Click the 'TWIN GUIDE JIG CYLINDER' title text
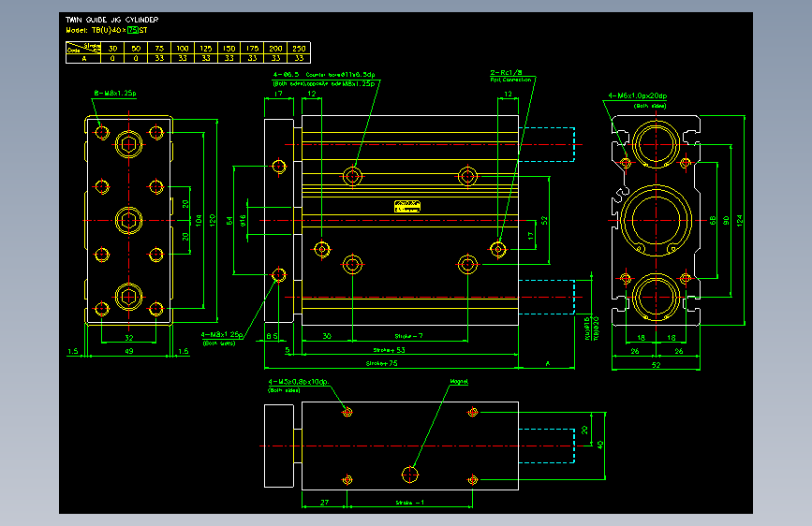The image size is (812, 526). point(111,20)
